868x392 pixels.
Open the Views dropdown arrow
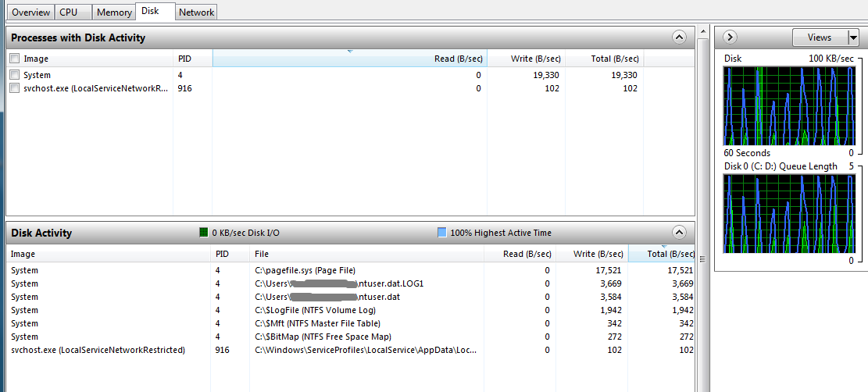853,37
